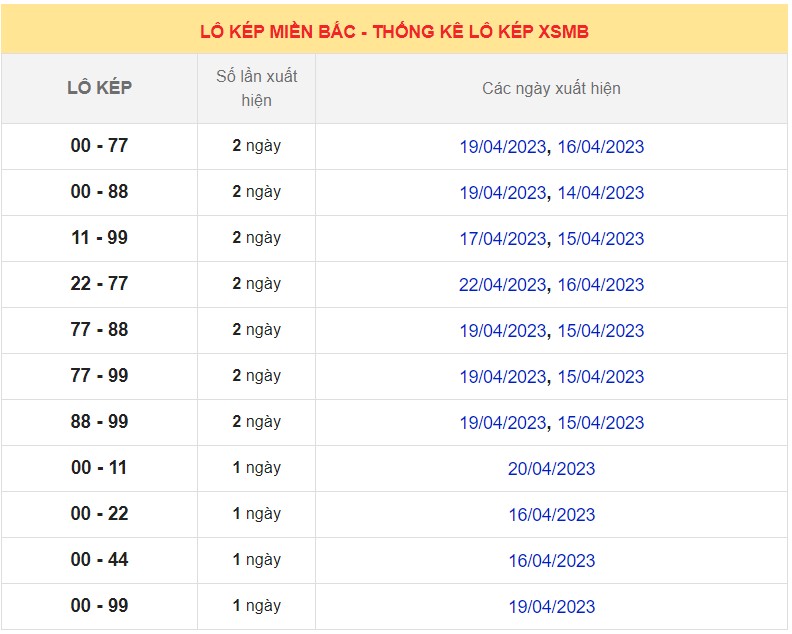Click the table title "LÔ KÉP MIỀN BẮC" banner
This screenshot has width=792, height=634.
394,32
